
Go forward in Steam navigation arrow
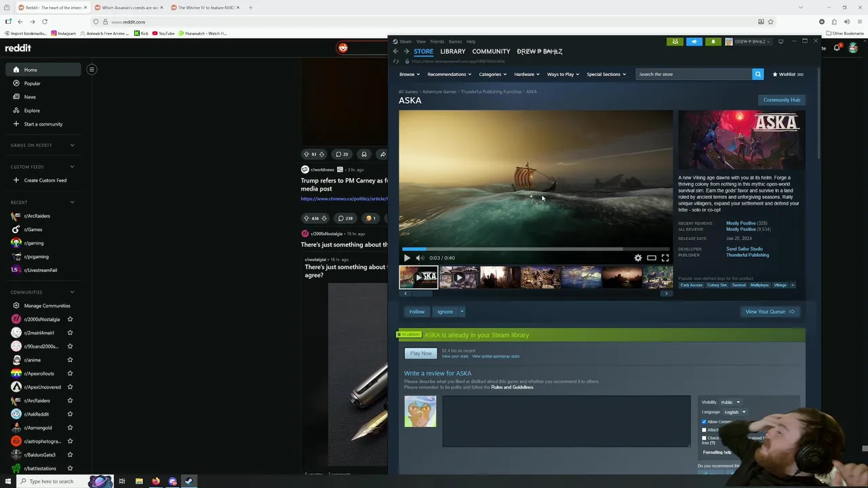click(x=406, y=52)
